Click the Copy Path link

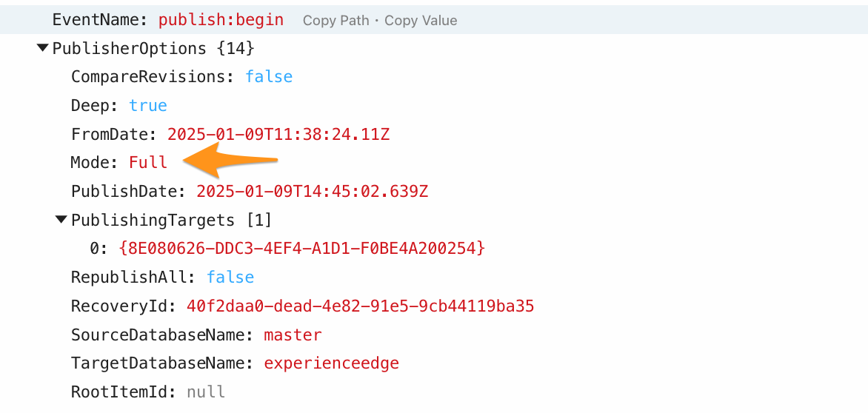[x=335, y=21]
